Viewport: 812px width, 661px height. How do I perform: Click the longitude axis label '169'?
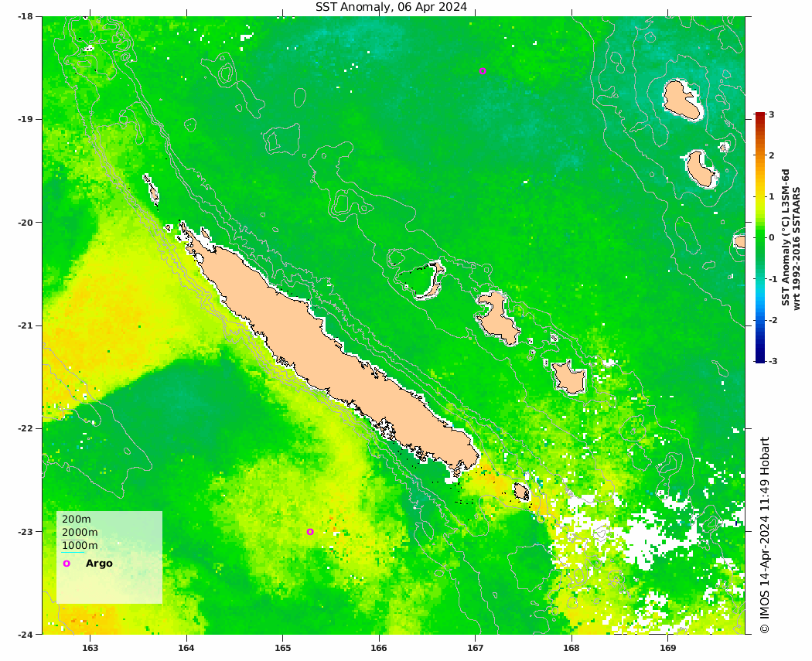[x=667, y=648]
